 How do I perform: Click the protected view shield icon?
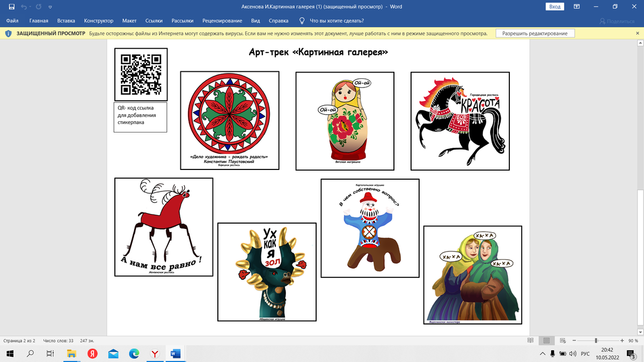click(9, 33)
